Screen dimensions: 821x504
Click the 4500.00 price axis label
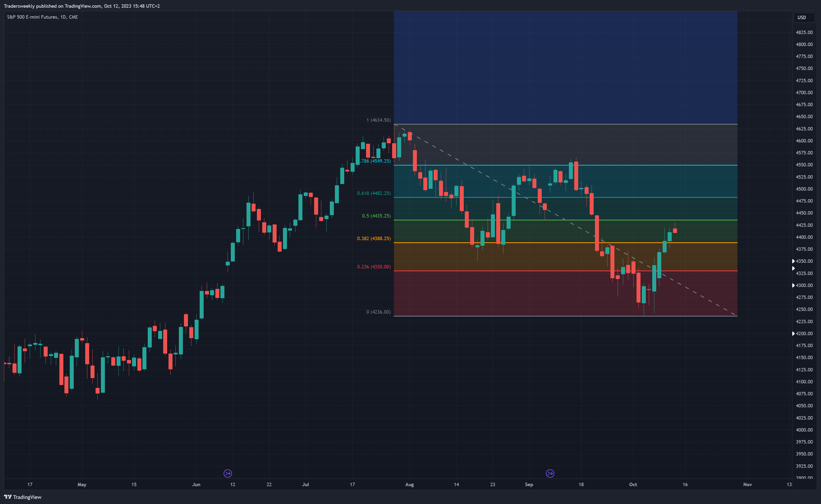(x=804, y=189)
